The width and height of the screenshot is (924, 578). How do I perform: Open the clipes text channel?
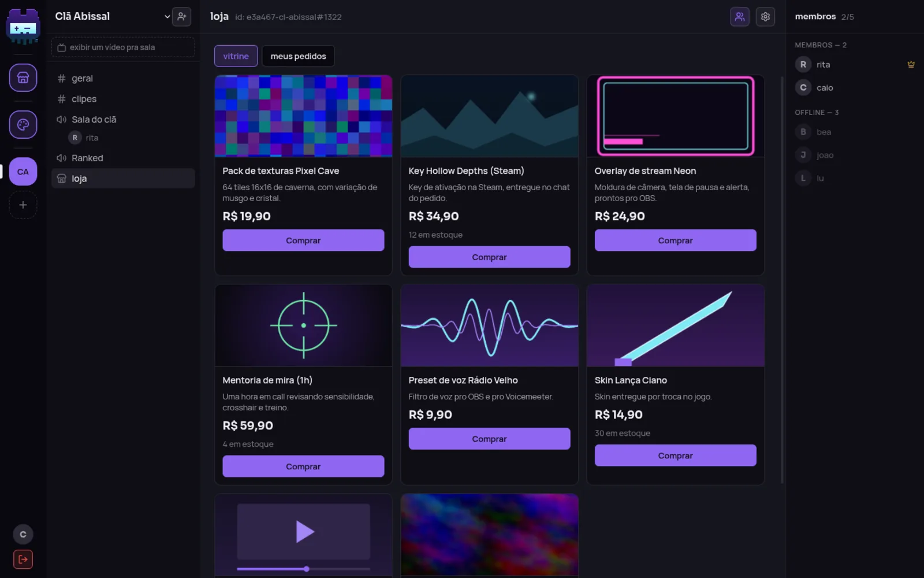click(x=123, y=99)
